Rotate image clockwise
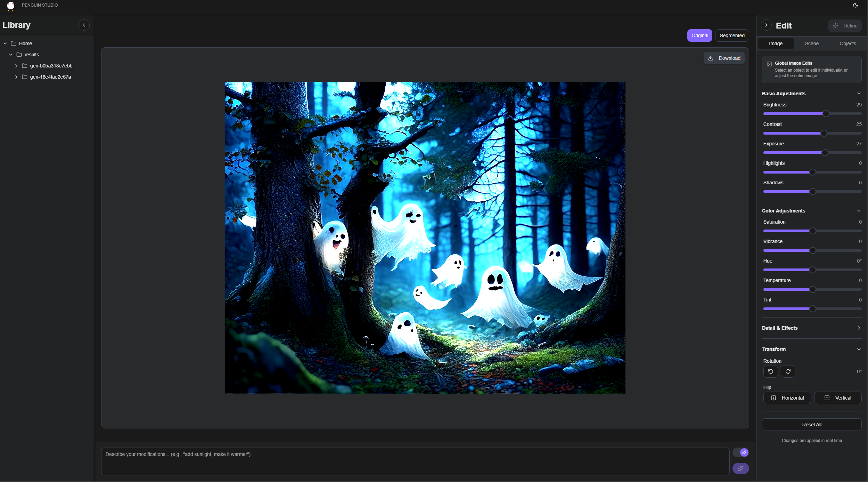The height and width of the screenshot is (482, 868). (788, 371)
